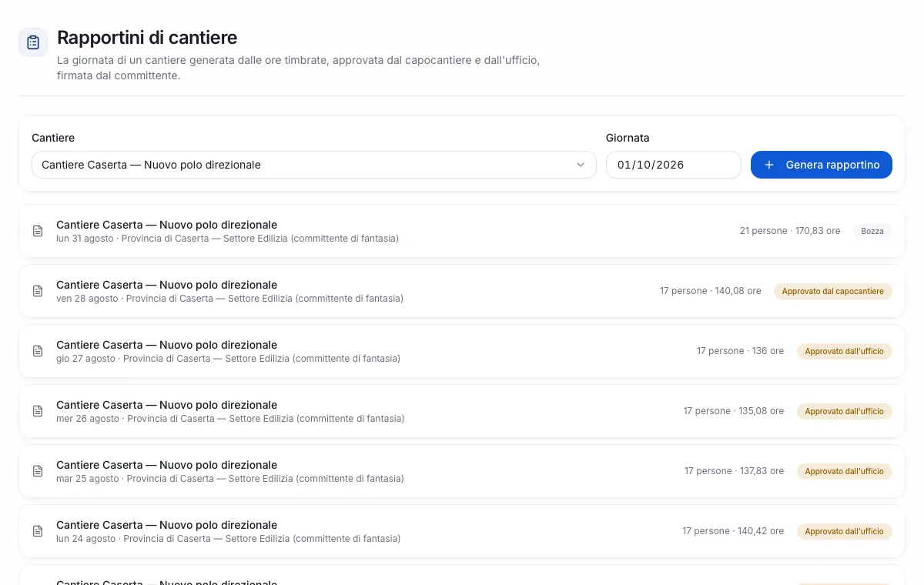This screenshot has width=924, height=585.
Task: Click the plus icon in Genera rapportino button
Action: tap(769, 165)
